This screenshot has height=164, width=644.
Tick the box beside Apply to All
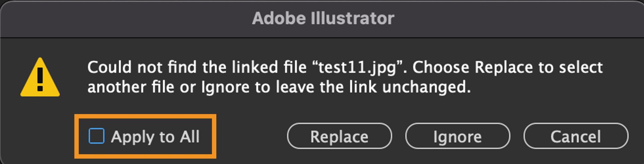pos(97,136)
